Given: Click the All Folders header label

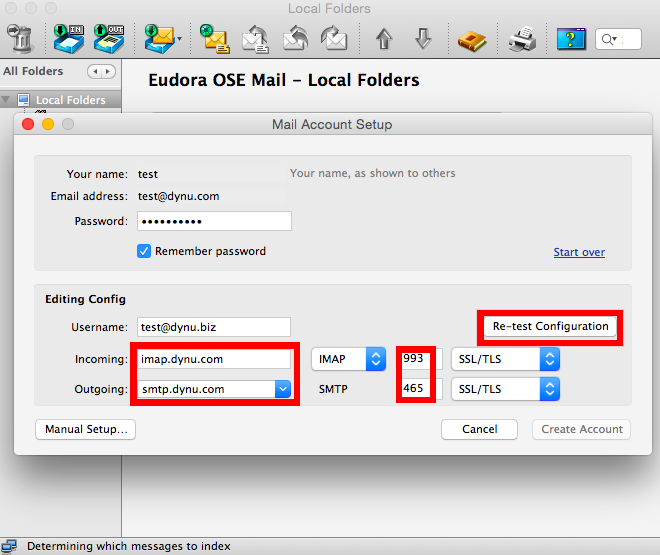Looking at the screenshot, I should 33,71.
